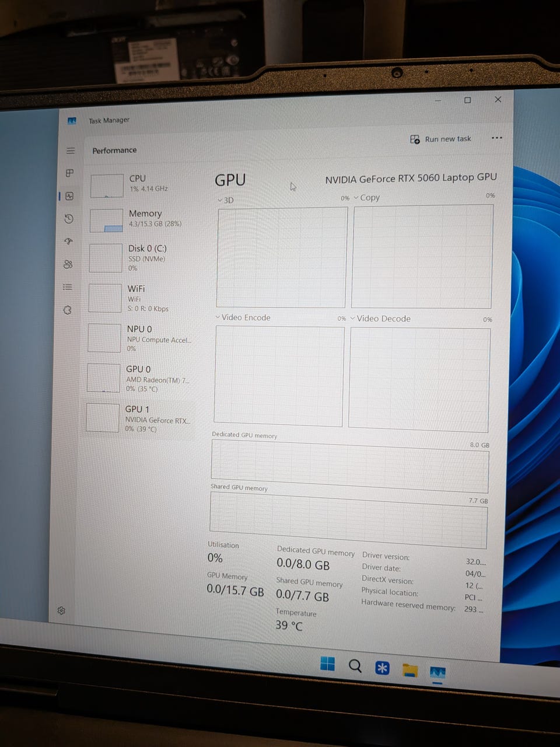Click the 0.0/8.0 GB dedicated memory value
Image resolution: width=560 pixels, height=747 pixels.
(303, 564)
